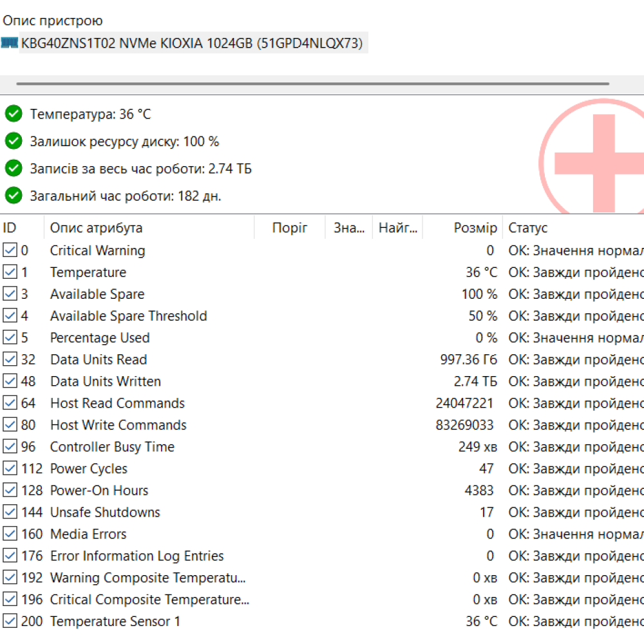Click green icon beside Загальний час роботи
Viewport: 644px width, 644px height.
click(x=14, y=195)
